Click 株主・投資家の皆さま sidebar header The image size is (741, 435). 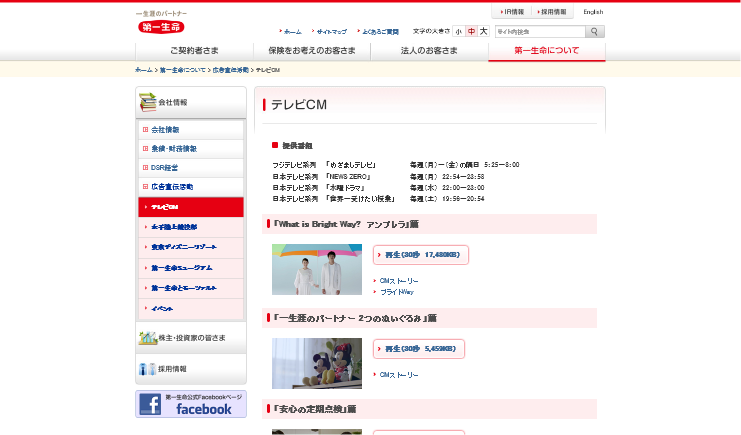pyautogui.click(x=191, y=338)
